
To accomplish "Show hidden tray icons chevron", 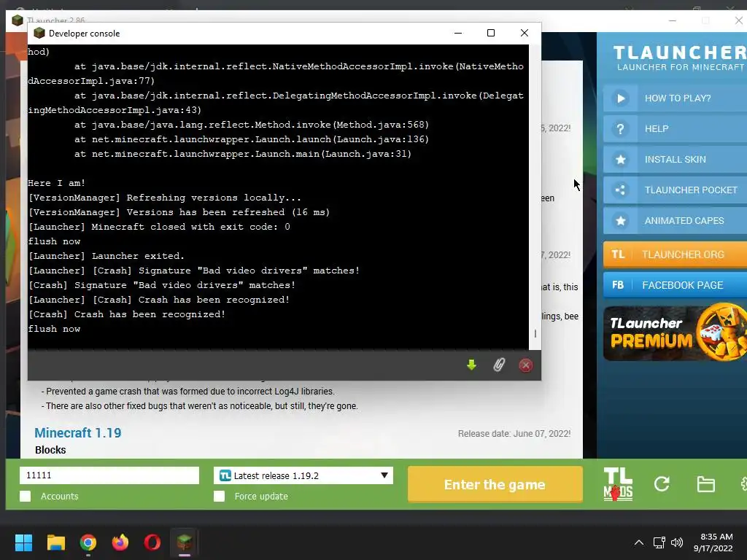I will (x=639, y=542).
